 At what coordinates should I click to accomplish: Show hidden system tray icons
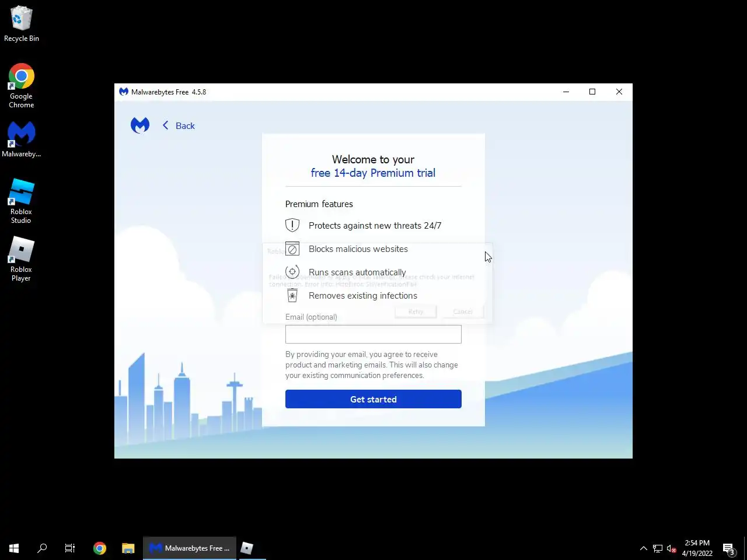[643, 548]
